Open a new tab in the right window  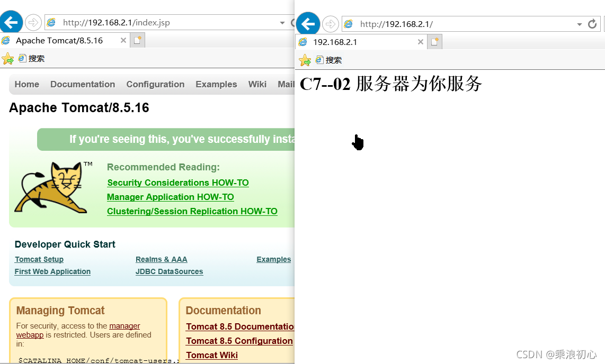(x=434, y=42)
